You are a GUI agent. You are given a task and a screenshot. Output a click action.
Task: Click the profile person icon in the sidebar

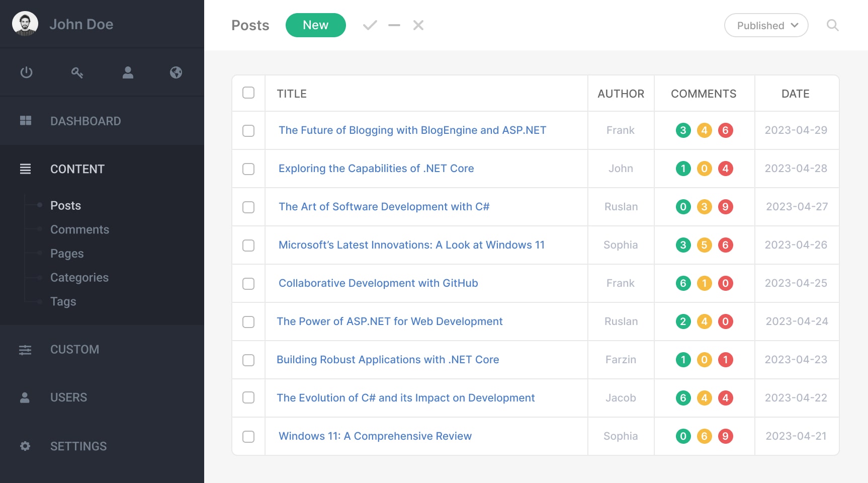click(127, 72)
